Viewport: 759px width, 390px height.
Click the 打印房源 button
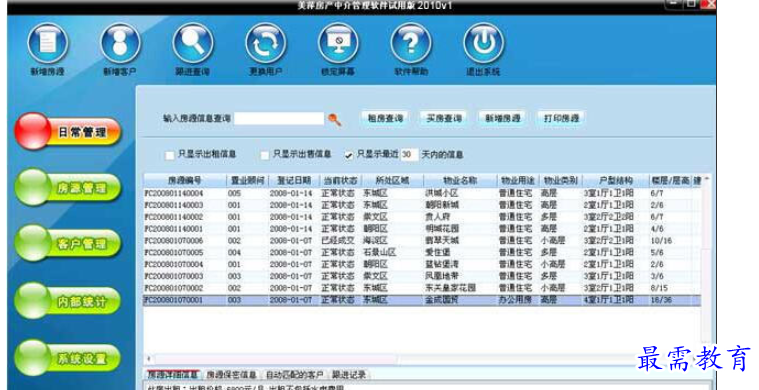pos(562,118)
